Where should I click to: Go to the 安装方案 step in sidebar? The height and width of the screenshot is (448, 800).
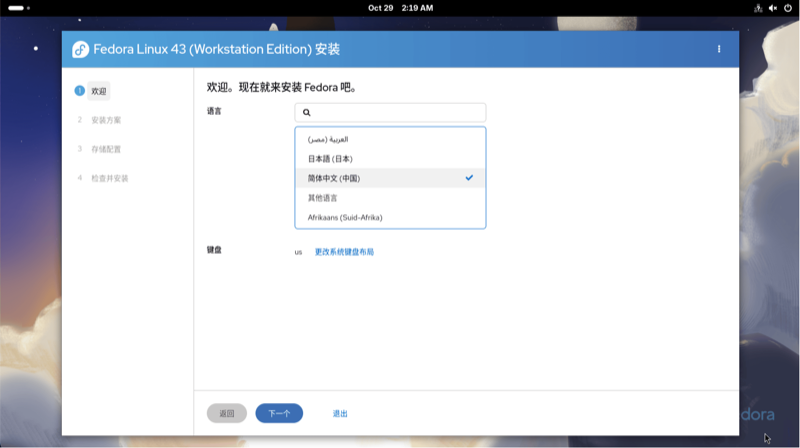pyautogui.click(x=106, y=120)
